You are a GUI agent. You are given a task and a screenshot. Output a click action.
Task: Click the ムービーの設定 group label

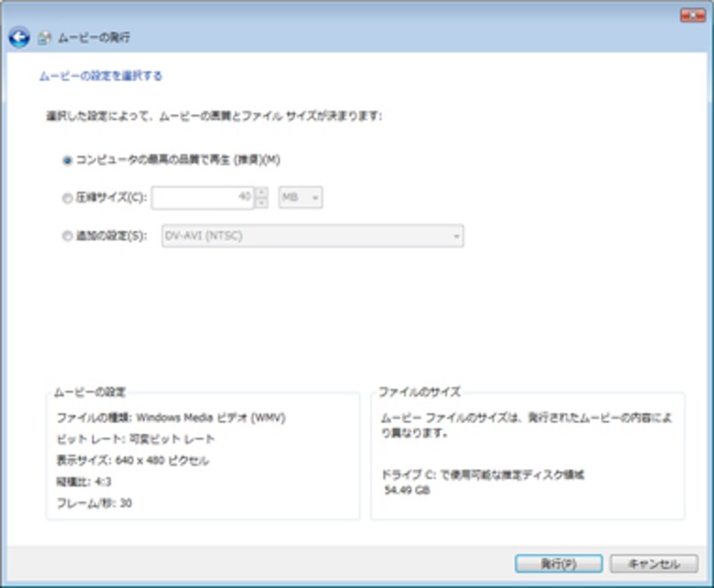tap(90, 392)
